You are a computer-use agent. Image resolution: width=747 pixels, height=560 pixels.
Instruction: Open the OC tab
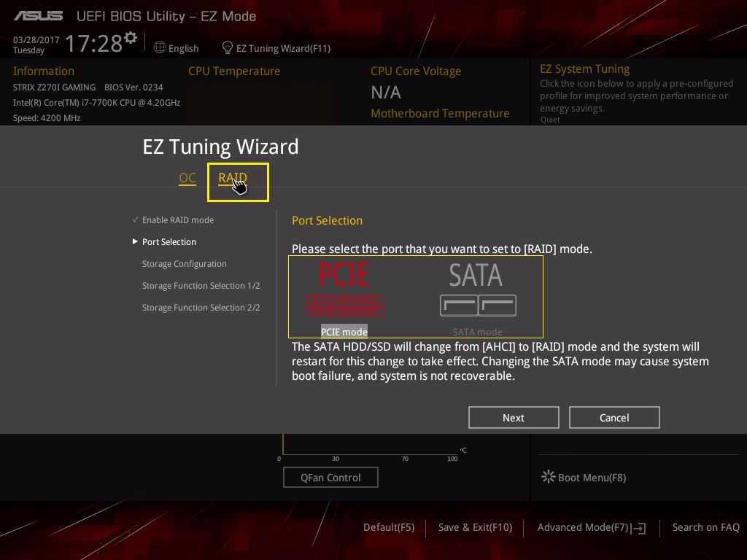[x=187, y=178]
